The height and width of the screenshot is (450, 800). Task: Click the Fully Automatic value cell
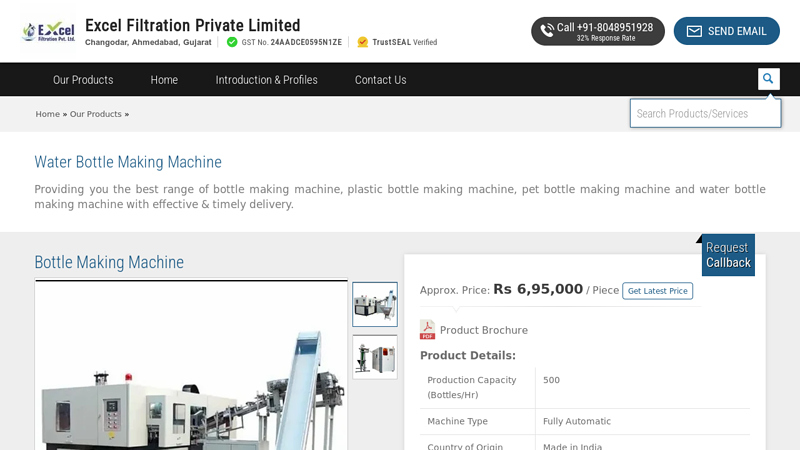(x=643, y=421)
